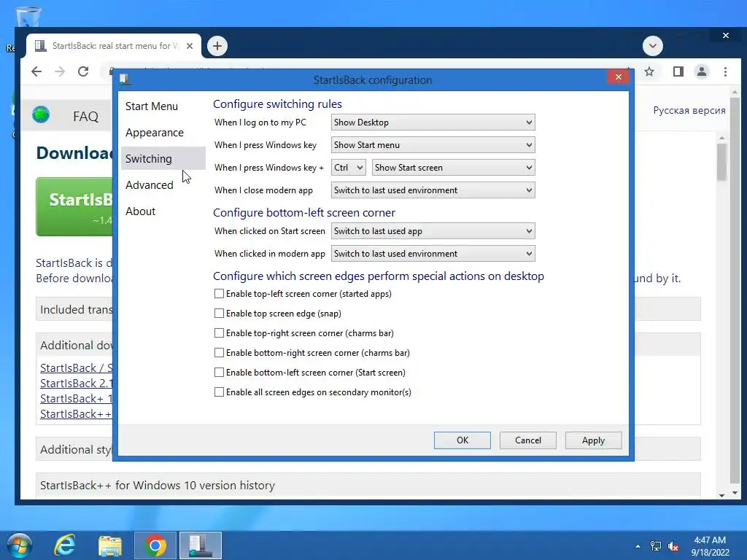Switch to Chrome in taskbar
Screen dimensions: 747x560
[155, 545]
